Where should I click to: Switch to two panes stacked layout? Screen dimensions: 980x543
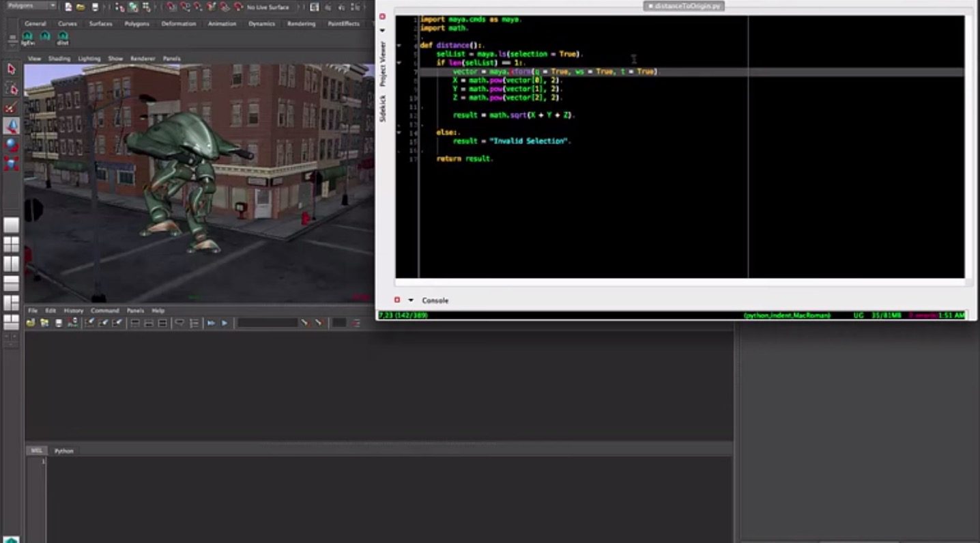pos(11,283)
